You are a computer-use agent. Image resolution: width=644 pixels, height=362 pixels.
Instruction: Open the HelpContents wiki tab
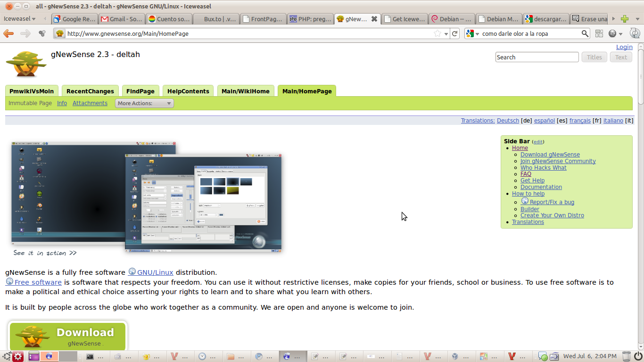point(188,91)
